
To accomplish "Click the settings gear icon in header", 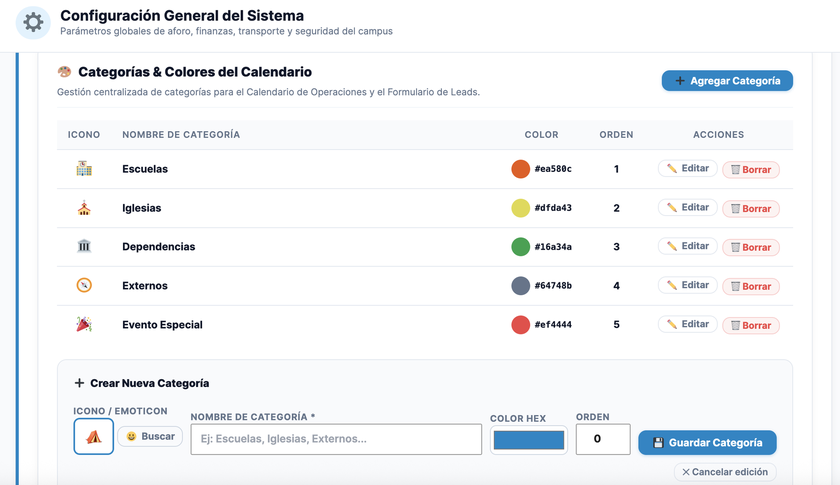I will [33, 23].
